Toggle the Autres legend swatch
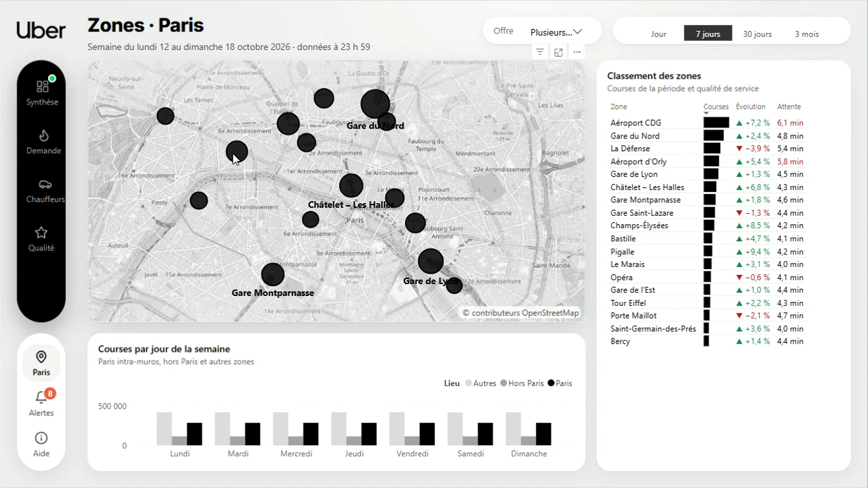Screen dimensions: 868x488 click(x=469, y=383)
